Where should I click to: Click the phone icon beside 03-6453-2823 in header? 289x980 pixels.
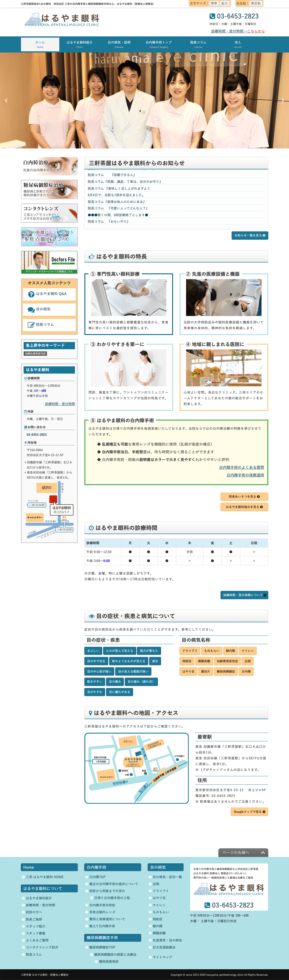212,16
